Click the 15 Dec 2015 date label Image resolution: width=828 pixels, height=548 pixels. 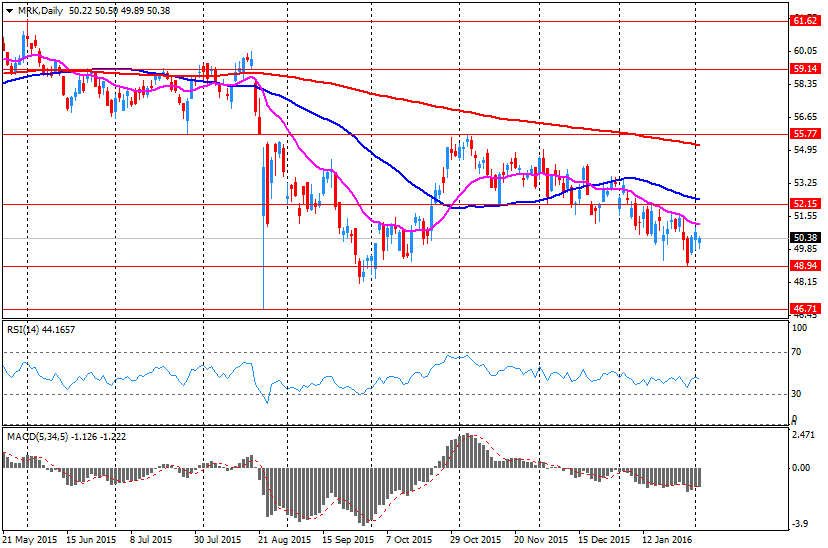(604, 540)
